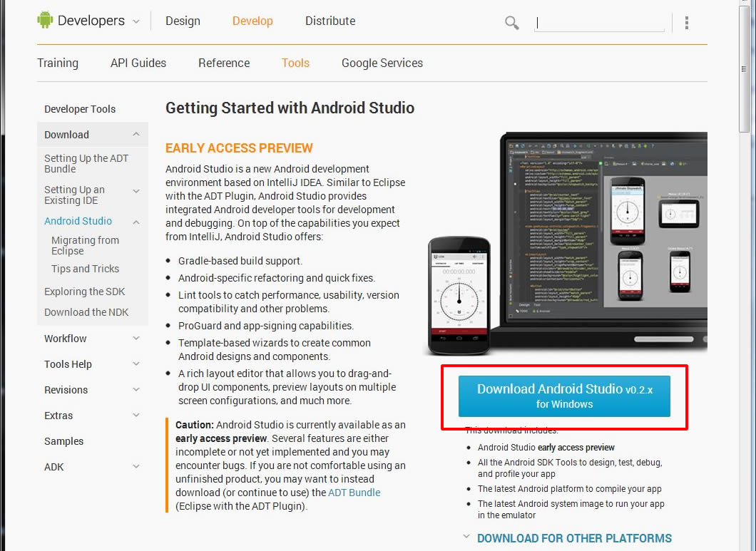
Task: Click the 'EARLY ACCESS PREVIEW' heading
Action: (239, 148)
